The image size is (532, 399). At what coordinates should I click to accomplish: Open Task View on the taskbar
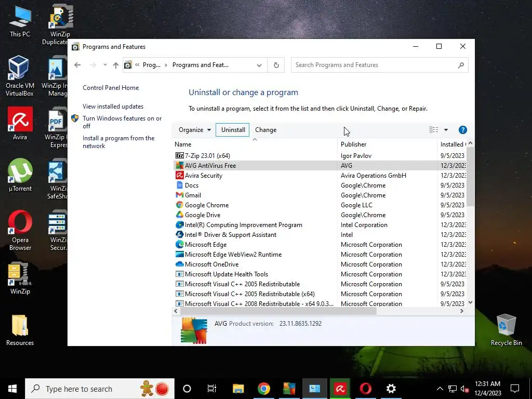[212, 389]
